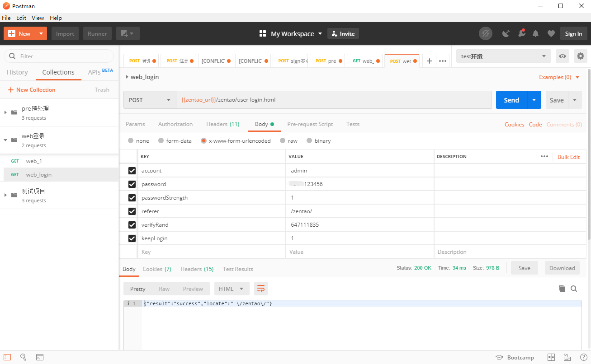The height and width of the screenshot is (364, 591).
Task: Open the satellite capture requests icon
Action: click(506, 33)
